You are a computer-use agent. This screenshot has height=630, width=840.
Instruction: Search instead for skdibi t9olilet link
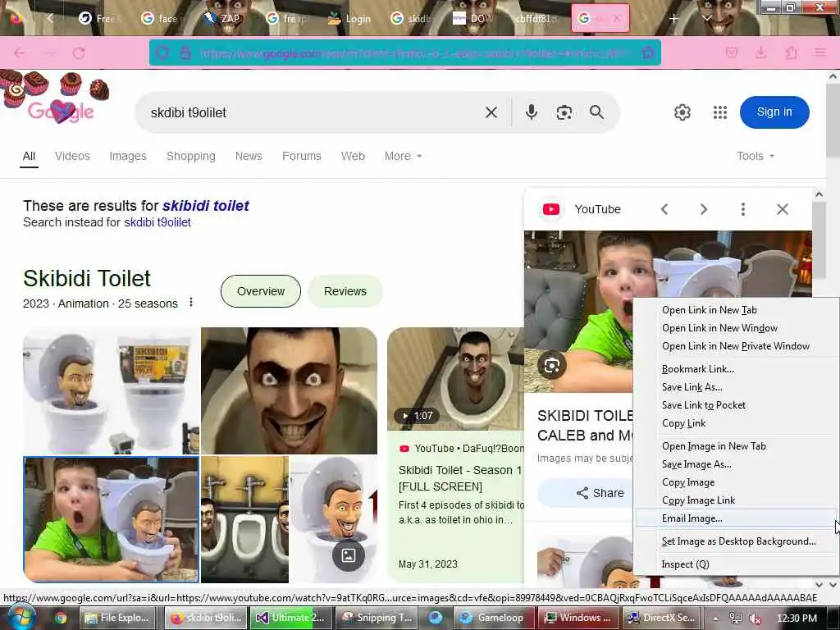[157, 222]
